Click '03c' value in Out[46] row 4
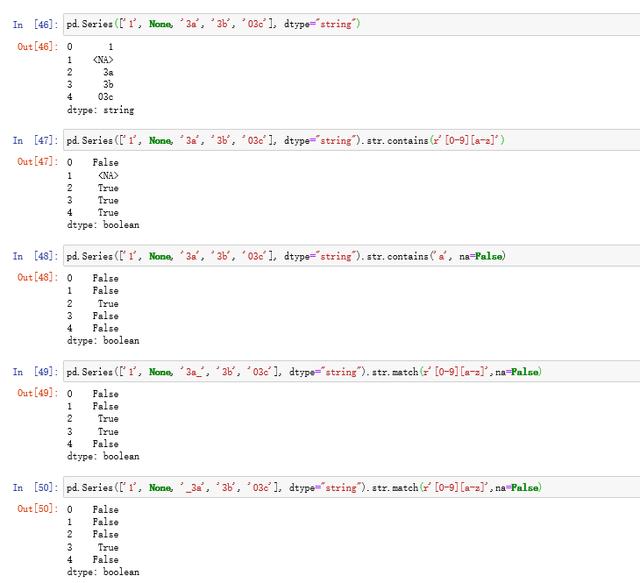The image size is (640, 583). click(106, 97)
